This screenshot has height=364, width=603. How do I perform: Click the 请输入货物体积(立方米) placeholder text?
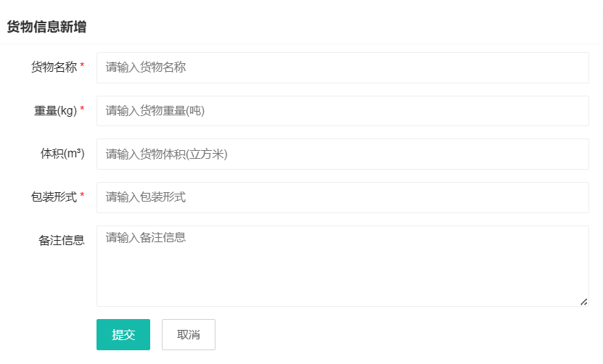167,154
